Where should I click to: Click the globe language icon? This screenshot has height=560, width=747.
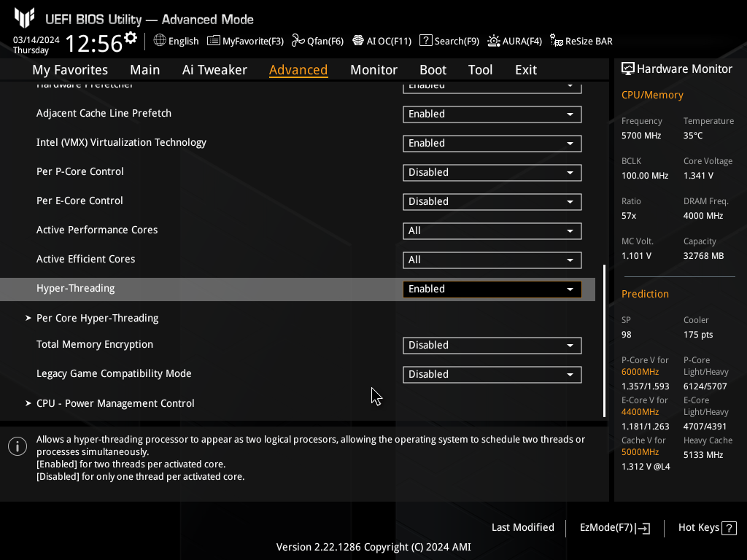(160, 41)
